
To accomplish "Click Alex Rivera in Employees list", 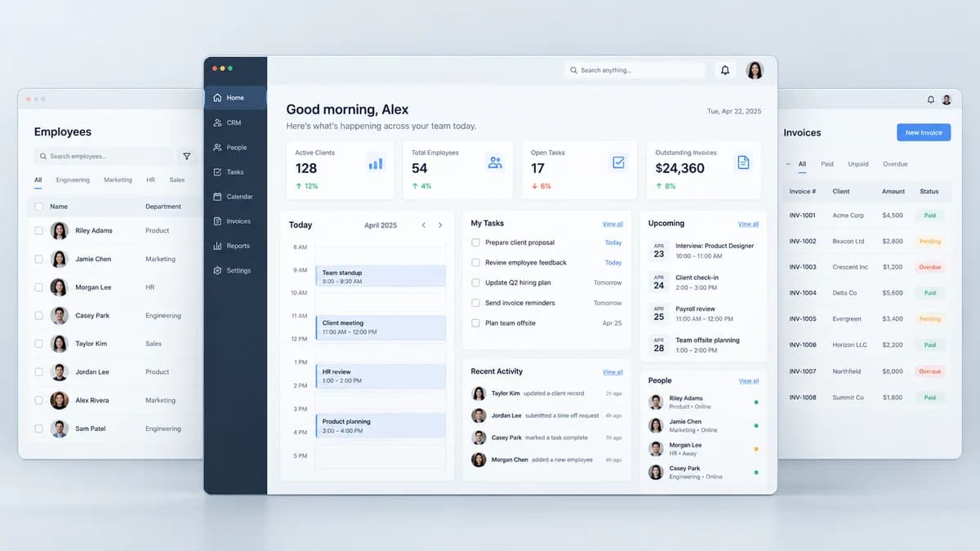I will coord(92,401).
